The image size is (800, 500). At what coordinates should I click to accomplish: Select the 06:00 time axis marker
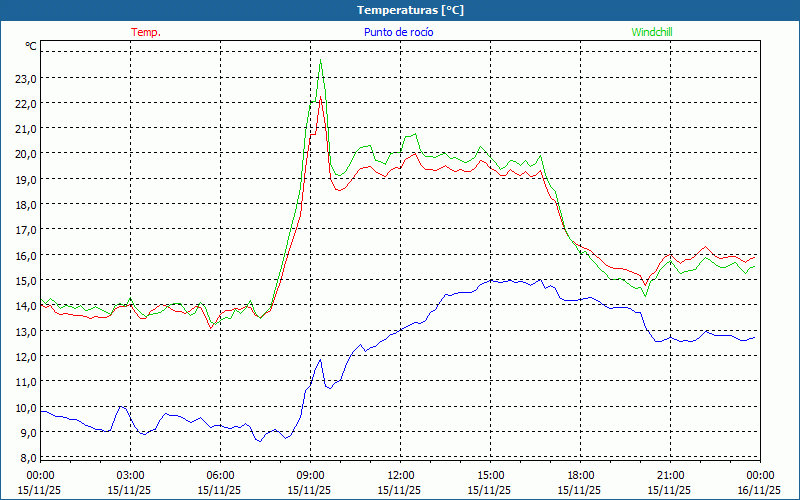pos(220,475)
